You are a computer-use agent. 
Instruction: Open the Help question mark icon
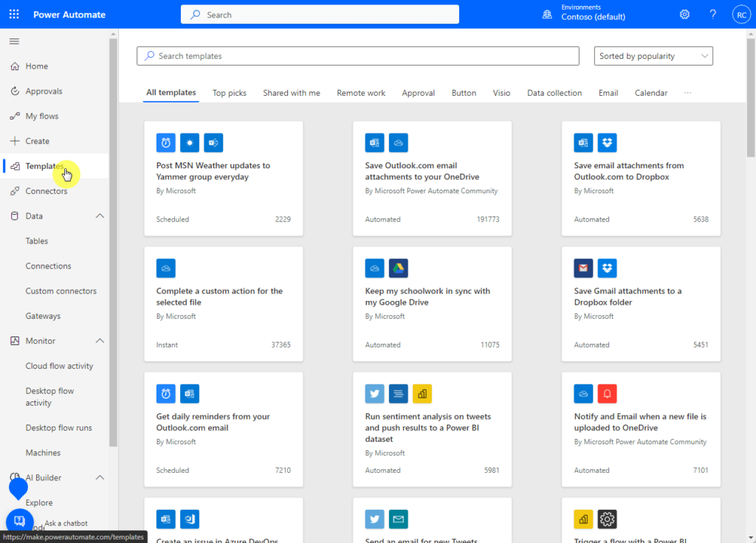(x=712, y=15)
